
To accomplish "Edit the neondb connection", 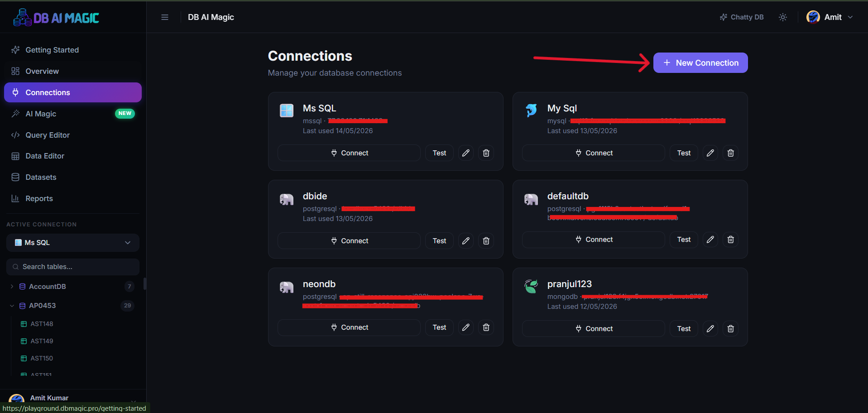I will coord(465,327).
